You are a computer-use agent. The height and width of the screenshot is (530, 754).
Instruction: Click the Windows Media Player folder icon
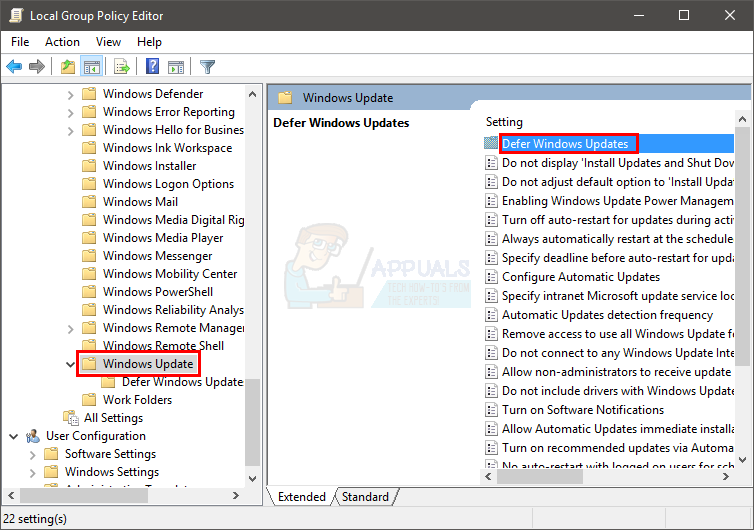(x=89, y=238)
